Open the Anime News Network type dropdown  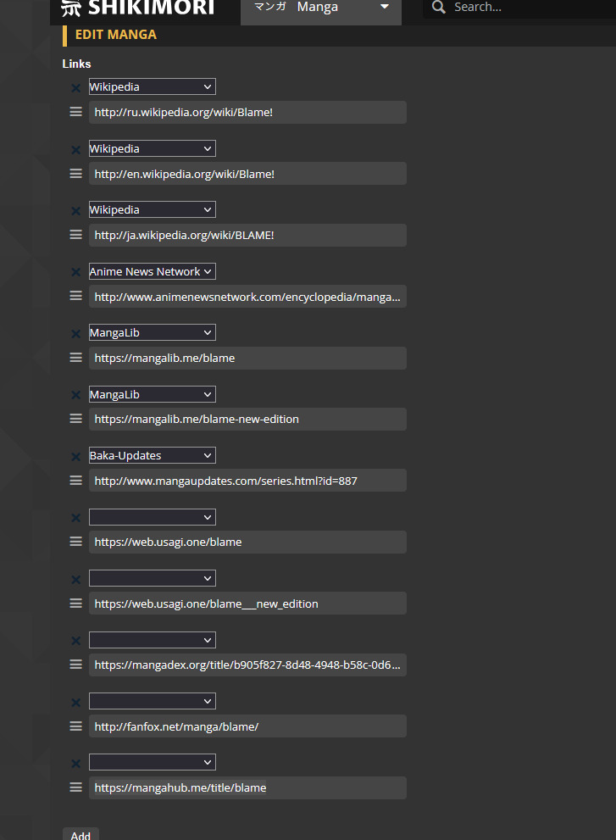pyautogui.click(x=153, y=271)
